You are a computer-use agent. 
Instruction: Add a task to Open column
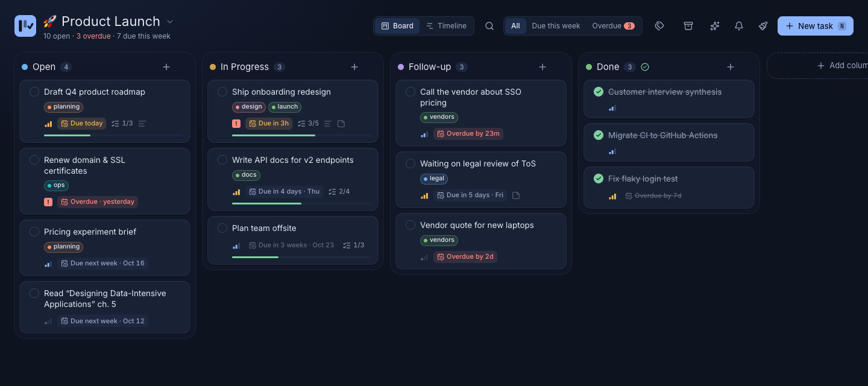tap(166, 67)
